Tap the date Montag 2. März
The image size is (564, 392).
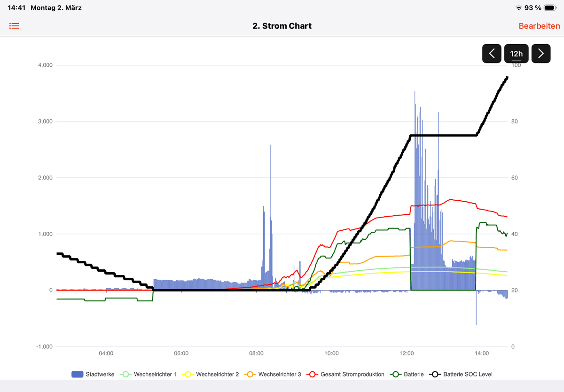56,8
